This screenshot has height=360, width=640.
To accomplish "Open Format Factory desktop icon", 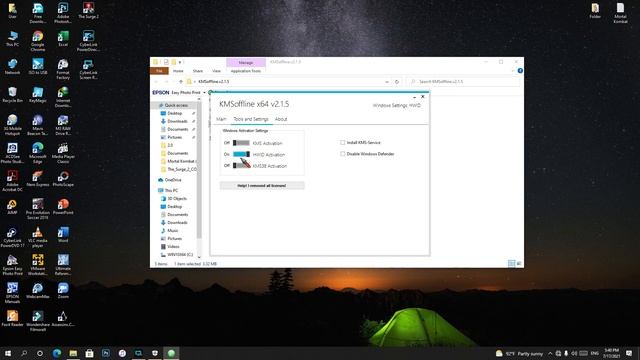I will click(63, 69).
